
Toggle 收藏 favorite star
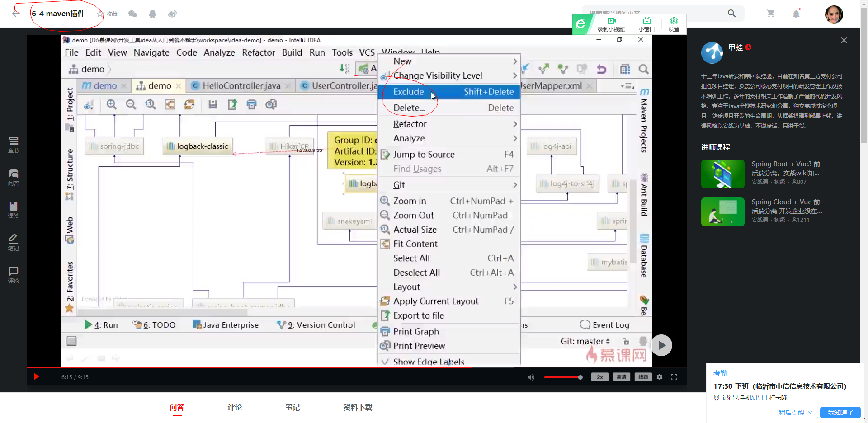100,14
